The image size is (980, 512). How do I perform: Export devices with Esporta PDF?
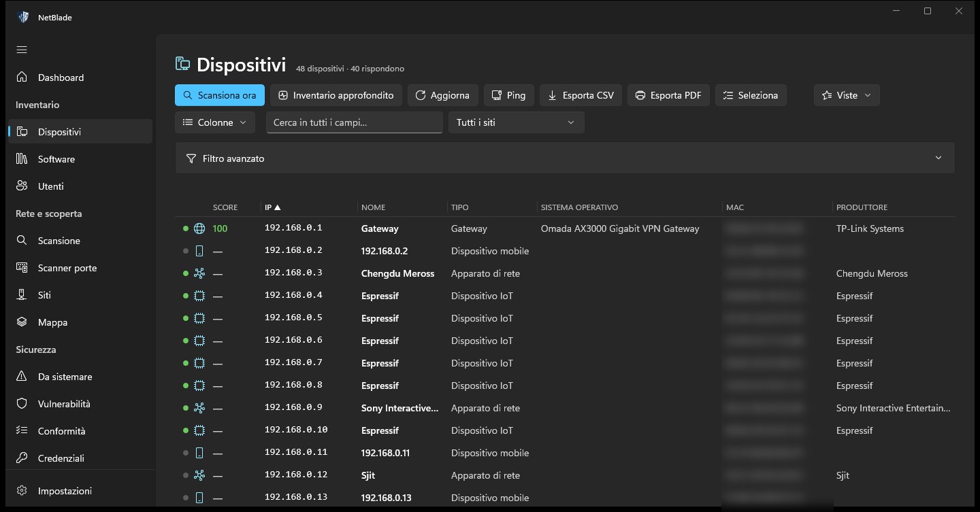tap(668, 95)
